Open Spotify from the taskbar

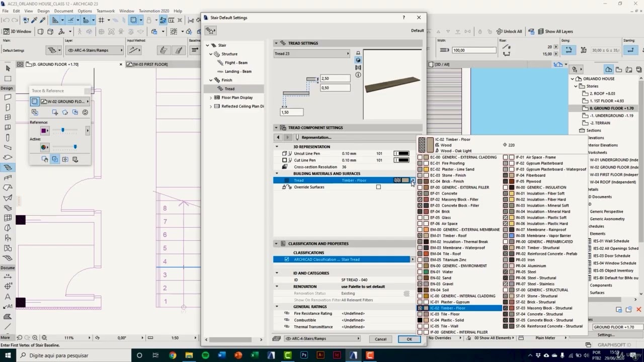(x=205, y=355)
